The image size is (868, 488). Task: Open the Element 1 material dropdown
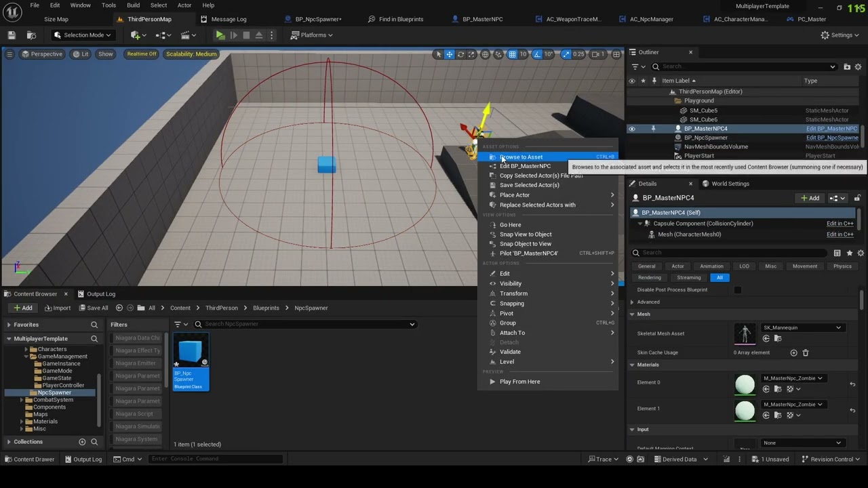[793, 405]
